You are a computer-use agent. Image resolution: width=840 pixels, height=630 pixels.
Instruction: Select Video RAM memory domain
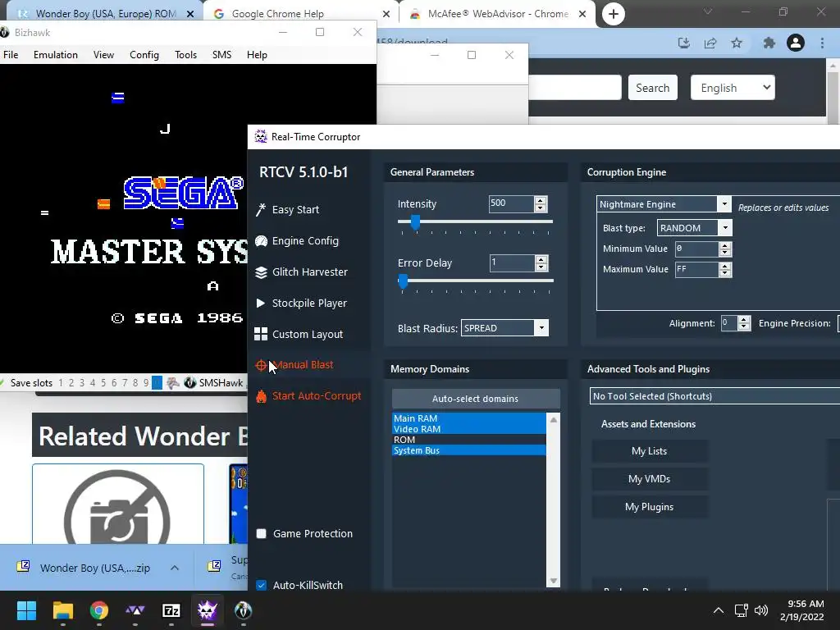coord(468,429)
